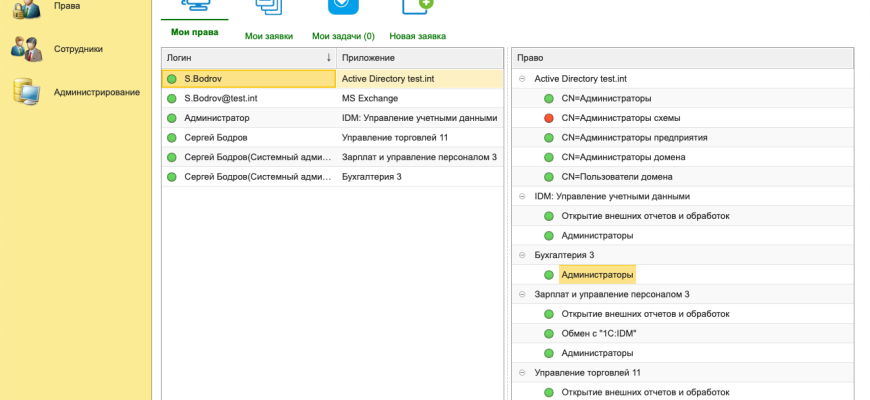Collapse the Бухгалтерия 3 tree group

pos(522,255)
